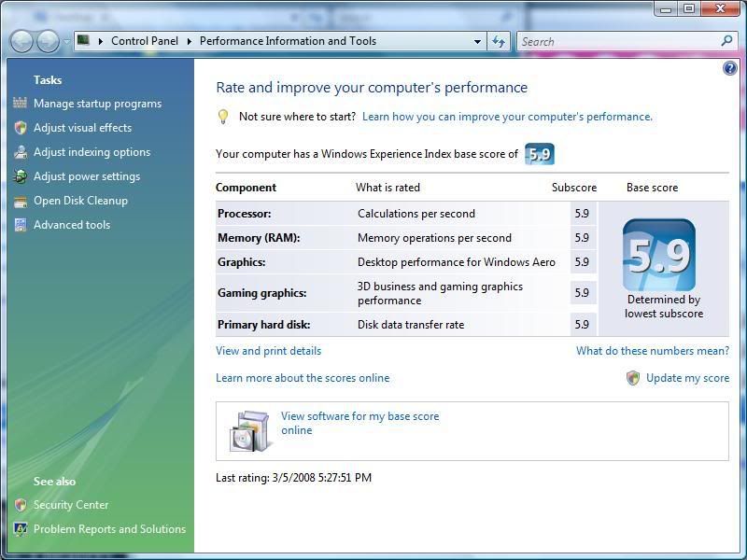Image resolution: width=747 pixels, height=560 pixels.
Task: Click in the Search input field
Action: point(618,41)
